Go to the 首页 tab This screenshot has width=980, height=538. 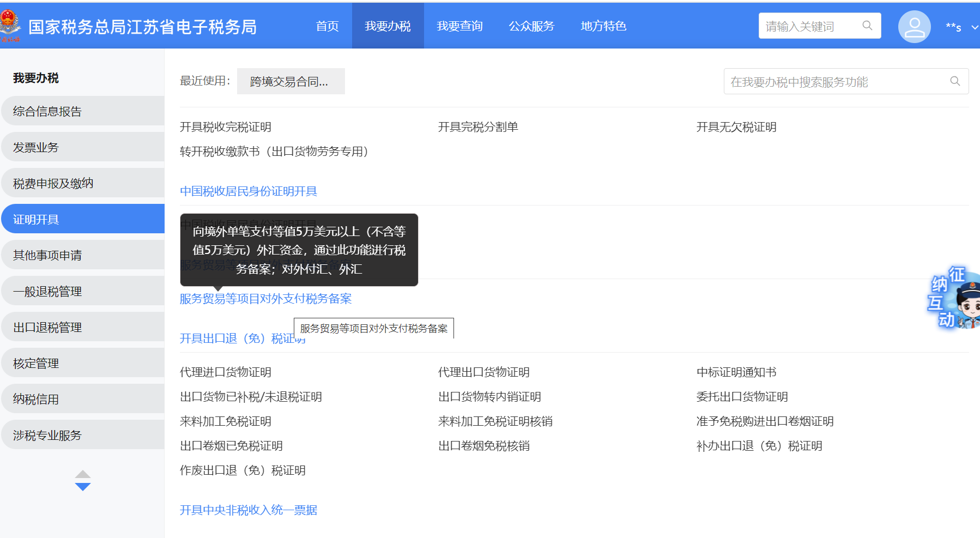pyautogui.click(x=327, y=26)
